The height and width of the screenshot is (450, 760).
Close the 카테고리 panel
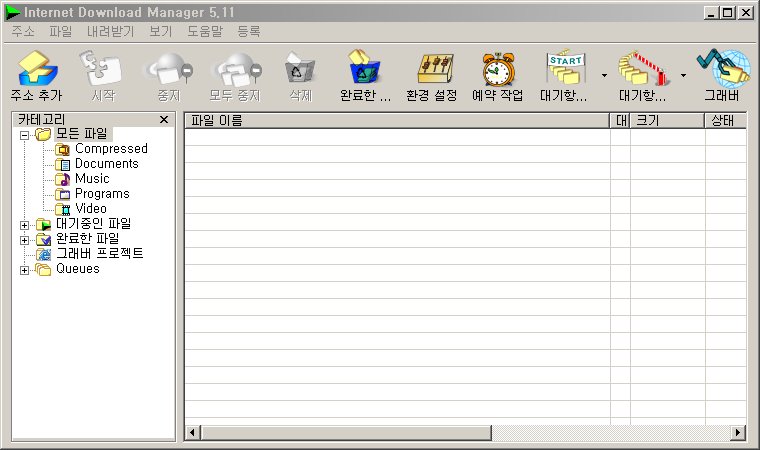[x=164, y=119]
